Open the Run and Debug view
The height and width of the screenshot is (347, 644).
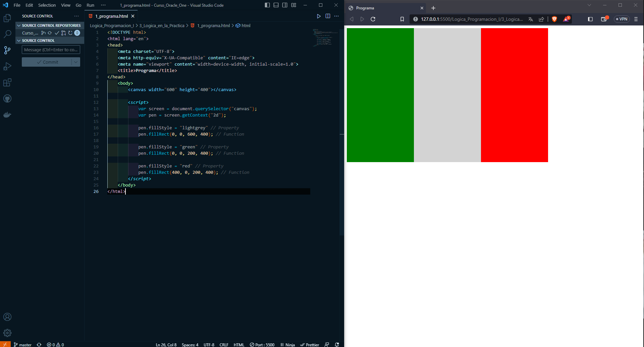point(7,66)
